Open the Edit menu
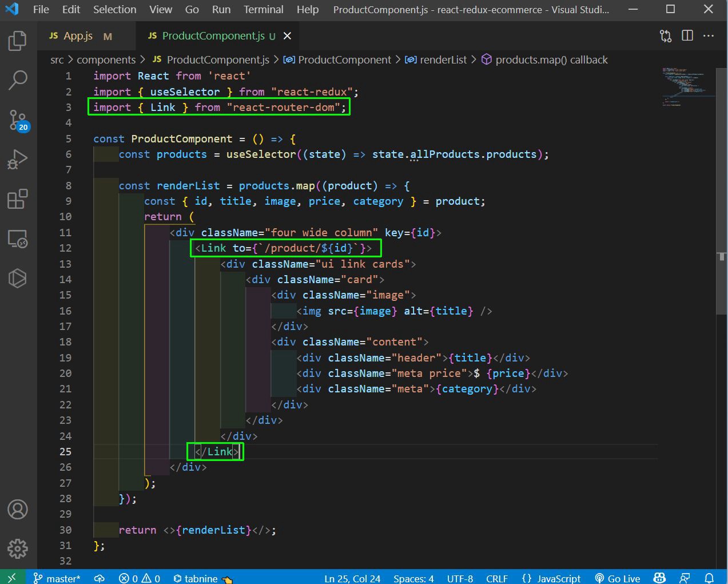Screen dimensions: 728x584 pyautogui.click(x=71, y=10)
